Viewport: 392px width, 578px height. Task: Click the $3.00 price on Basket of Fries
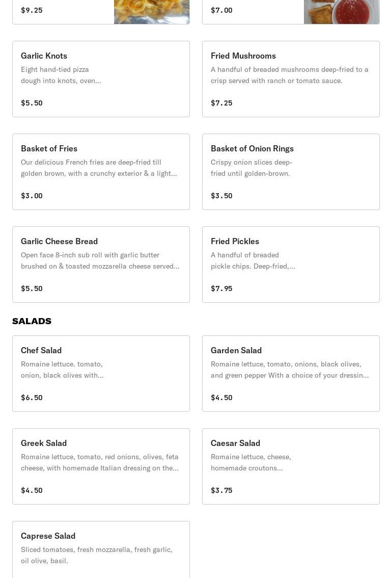click(x=32, y=196)
